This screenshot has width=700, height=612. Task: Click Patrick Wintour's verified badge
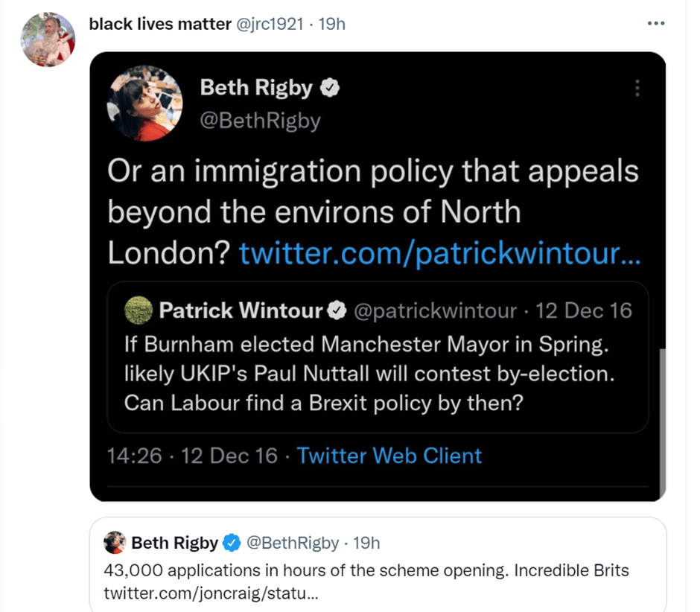pos(337,310)
